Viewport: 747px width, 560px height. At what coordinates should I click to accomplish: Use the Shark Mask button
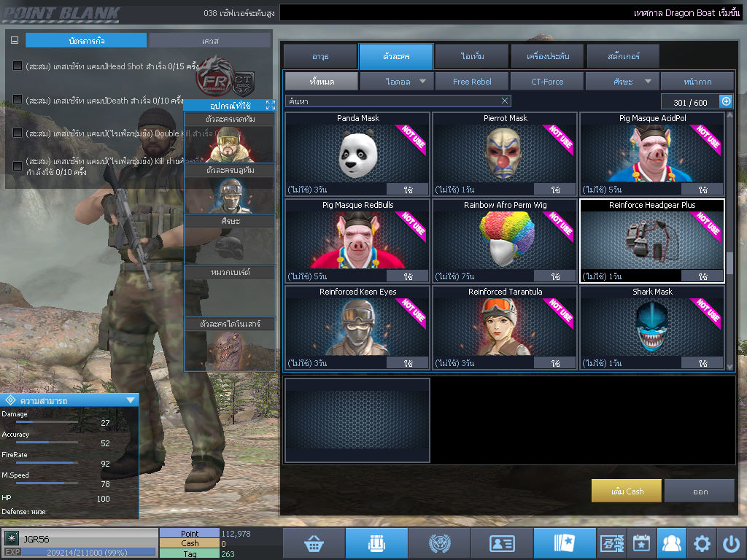(703, 363)
